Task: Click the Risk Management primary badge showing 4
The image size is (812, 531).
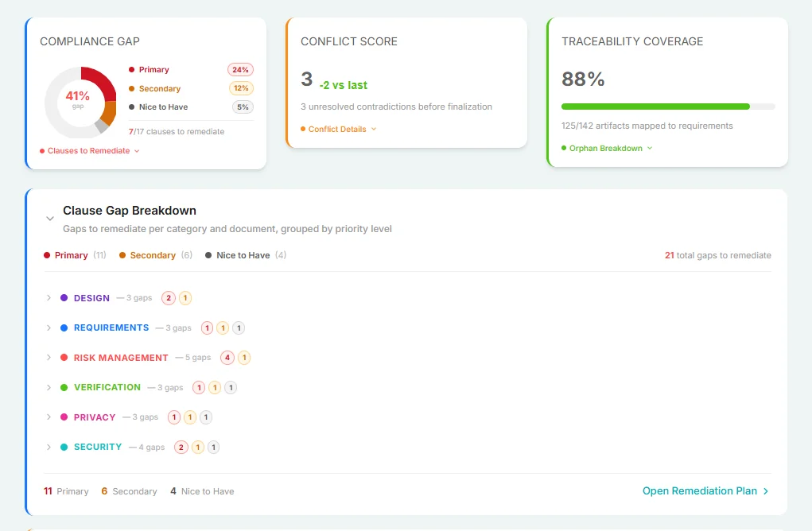Action: [227, 358]
